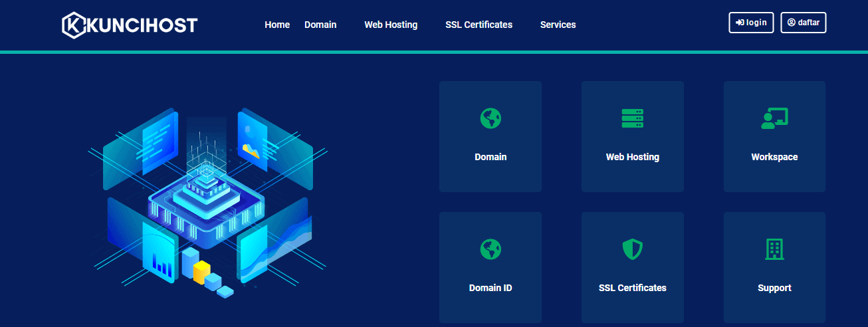The height and width of the screenshot is (327, 868).
Task: Go to Home in the navigation bar
Action: point(277,25)
